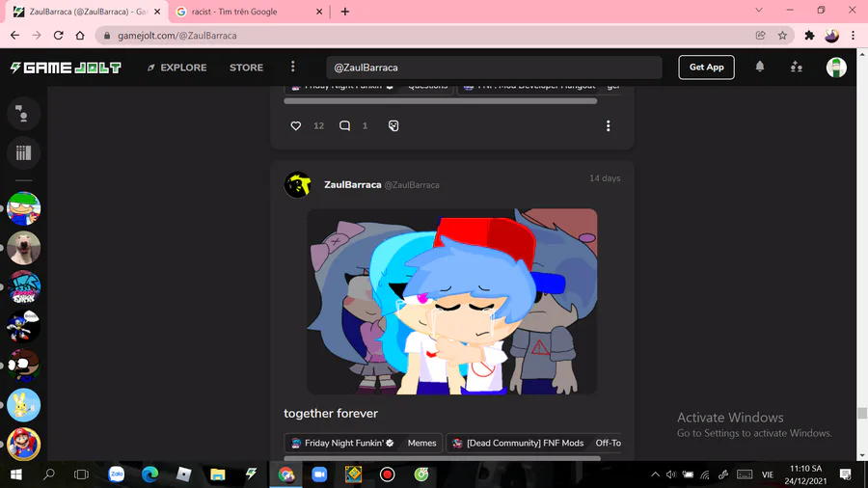Image resolution: width=868 pixels, height=488 pixels.
Task: Open the post dated 14 days
Action: tap(605, 178)
